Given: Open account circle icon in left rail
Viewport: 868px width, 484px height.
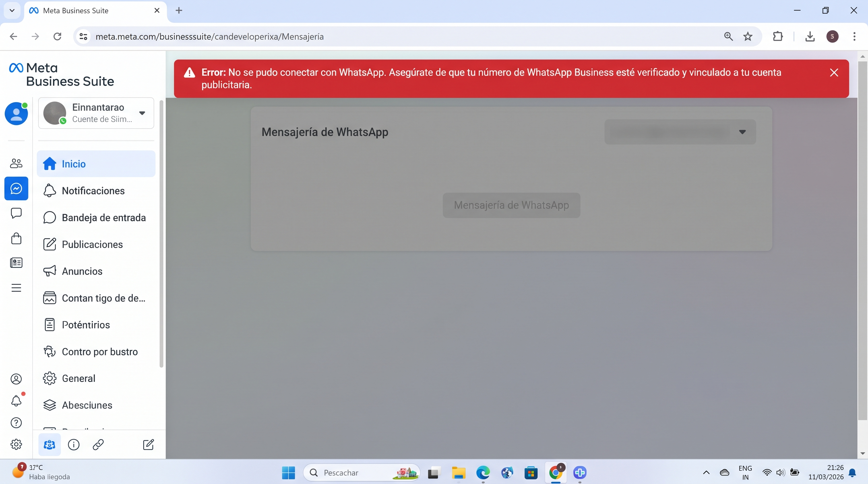Looking at the screenshot, I should (x=16, y=379).
